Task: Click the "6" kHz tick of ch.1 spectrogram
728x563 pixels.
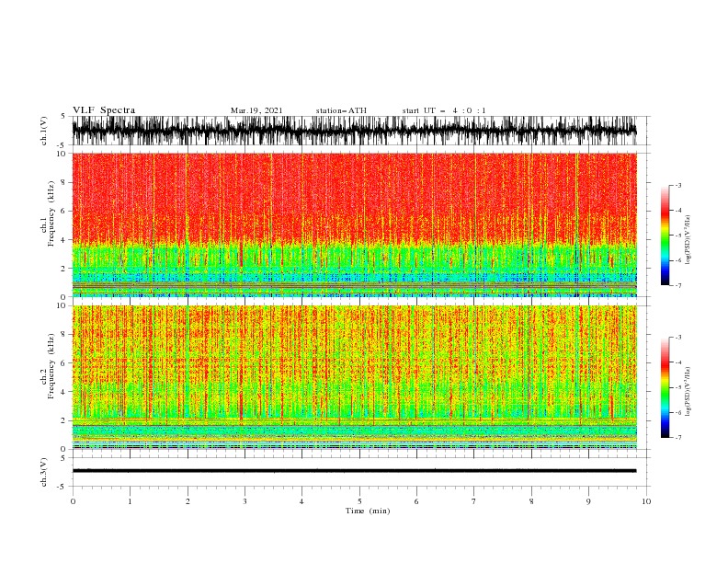Action: (x=63, y=212)
